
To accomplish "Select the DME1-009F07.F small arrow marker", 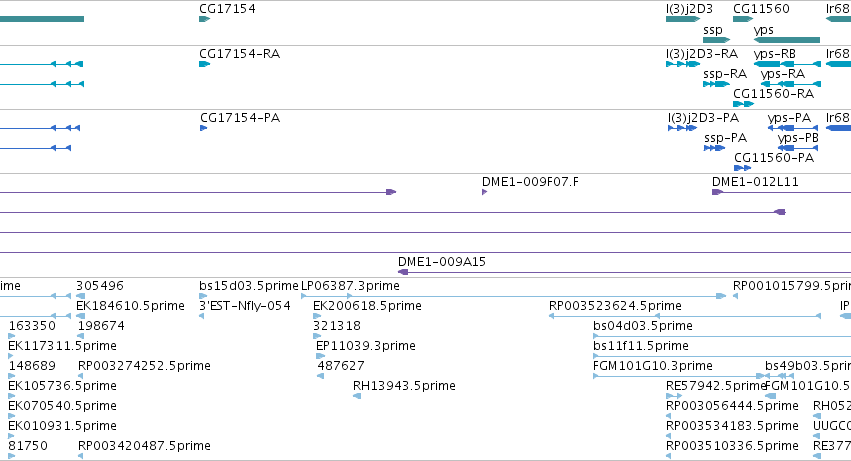I will coord(484,192).
